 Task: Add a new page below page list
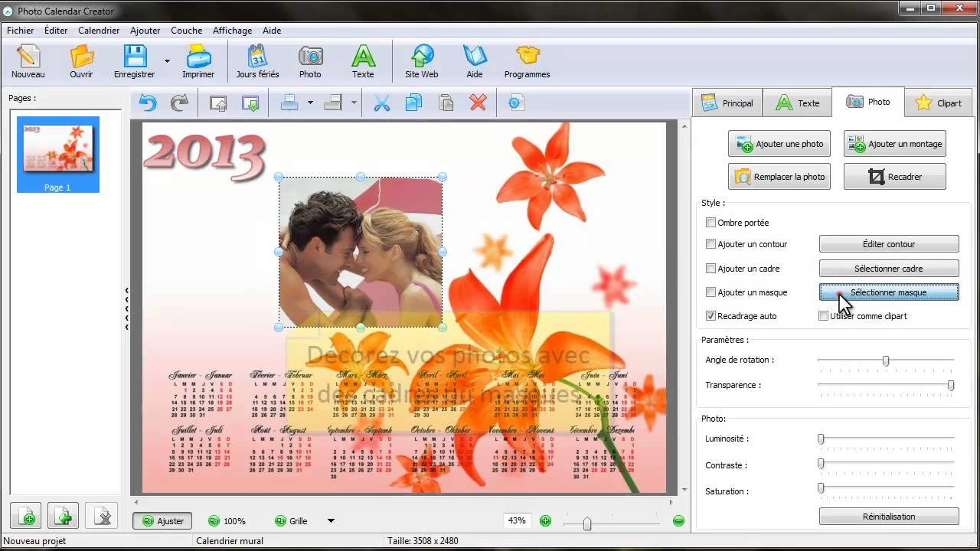pyautogui.click(x=27, y=517)
